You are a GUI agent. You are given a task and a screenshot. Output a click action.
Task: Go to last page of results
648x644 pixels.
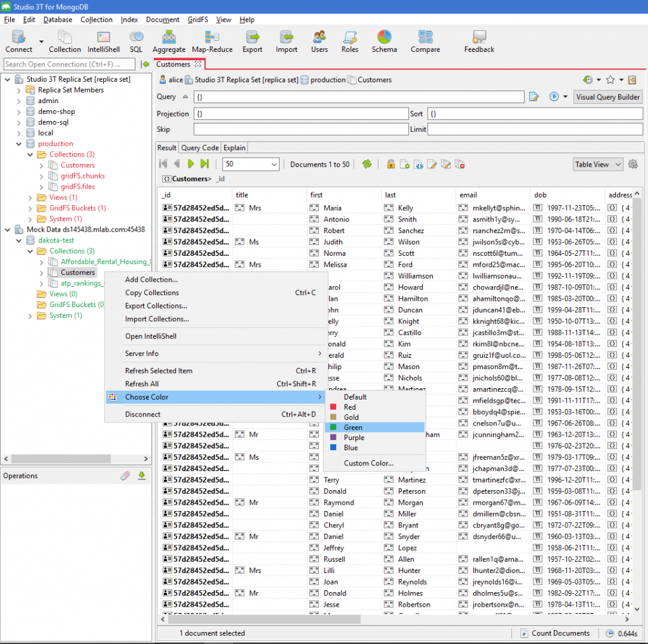click(x=204, y=164)
